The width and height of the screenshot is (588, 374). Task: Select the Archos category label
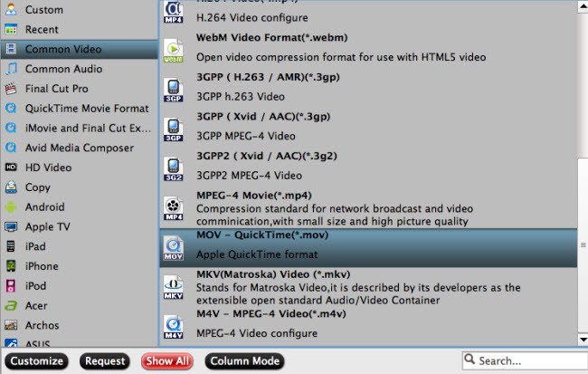pos(42,325)
